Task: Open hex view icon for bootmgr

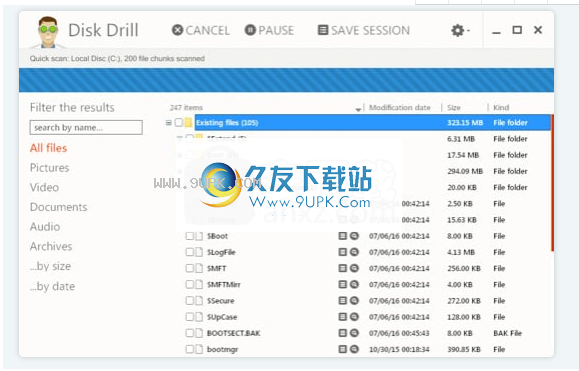Action: [342, 349]
